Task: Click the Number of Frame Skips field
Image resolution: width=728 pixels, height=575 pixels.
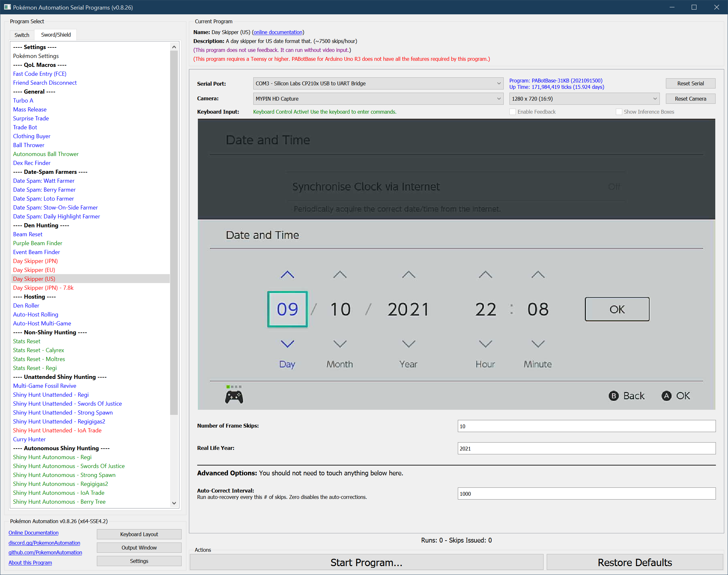Action: (x=586, y=426)
